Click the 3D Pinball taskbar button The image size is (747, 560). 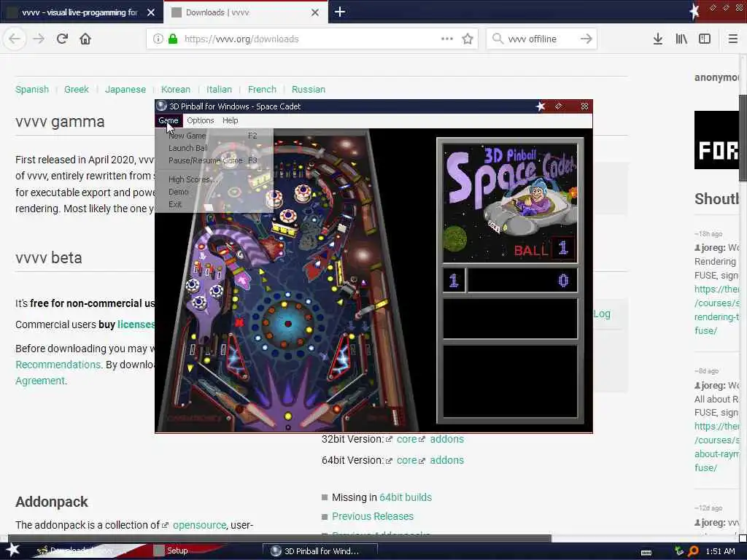coord(320,551)
